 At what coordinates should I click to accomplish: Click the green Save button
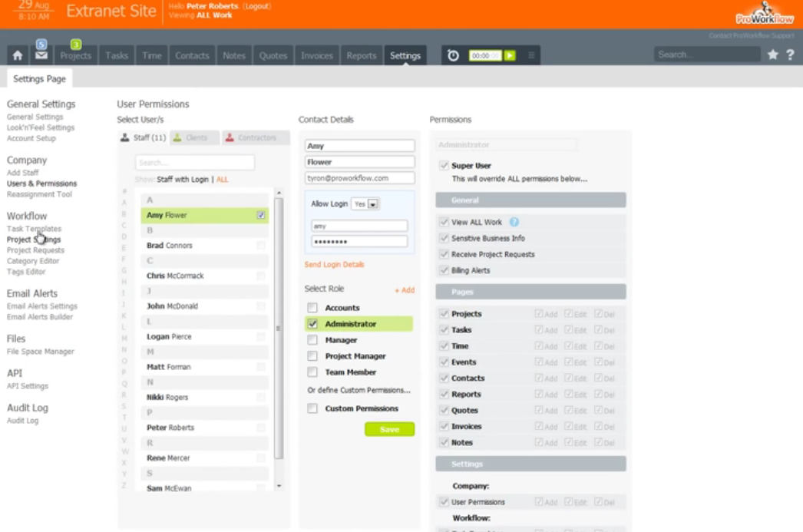click(x=390, y=429)
